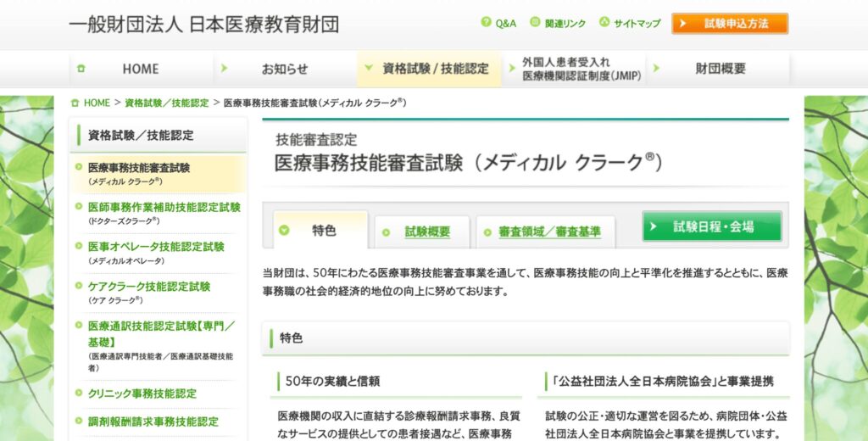
Task: Click the 一般財団法人 日本医療教育財団 site logo
Action: pos(203,25)
